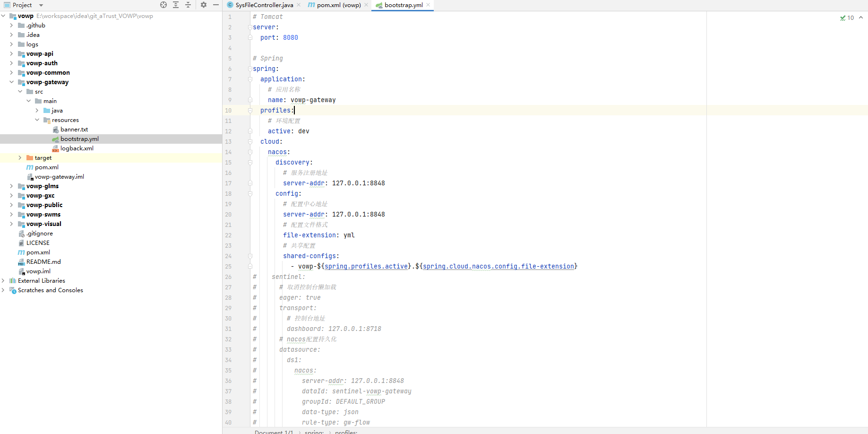
Task: Collapse the src folder
Action: tap(20, 91)
